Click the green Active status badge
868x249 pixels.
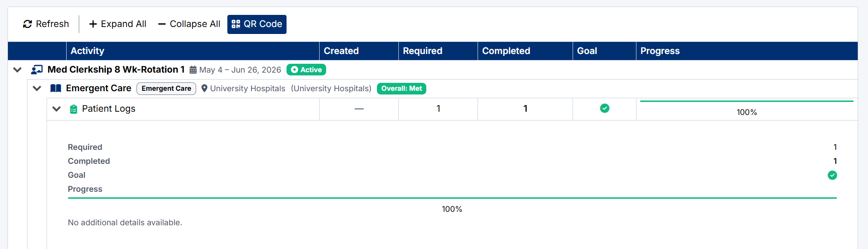pyautogui.click(x=306, y=70)
